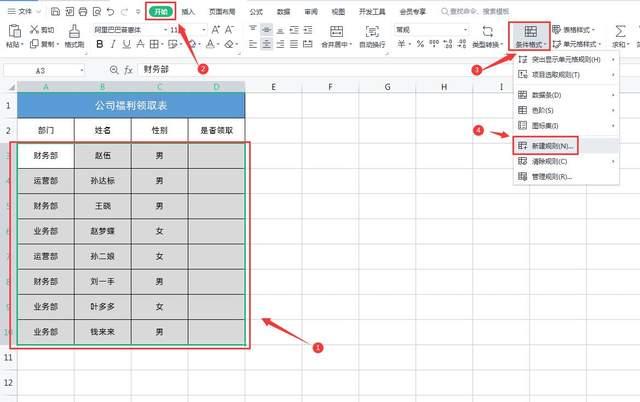Toggle right horizontal text alignment
This screenshot has width=640, height=402.
(x=280, y=44)
